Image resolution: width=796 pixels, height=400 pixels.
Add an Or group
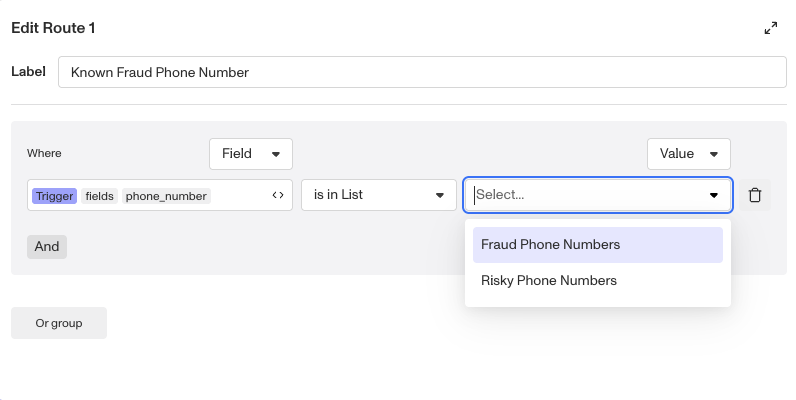pyautogui.click(x=59, y=323)
